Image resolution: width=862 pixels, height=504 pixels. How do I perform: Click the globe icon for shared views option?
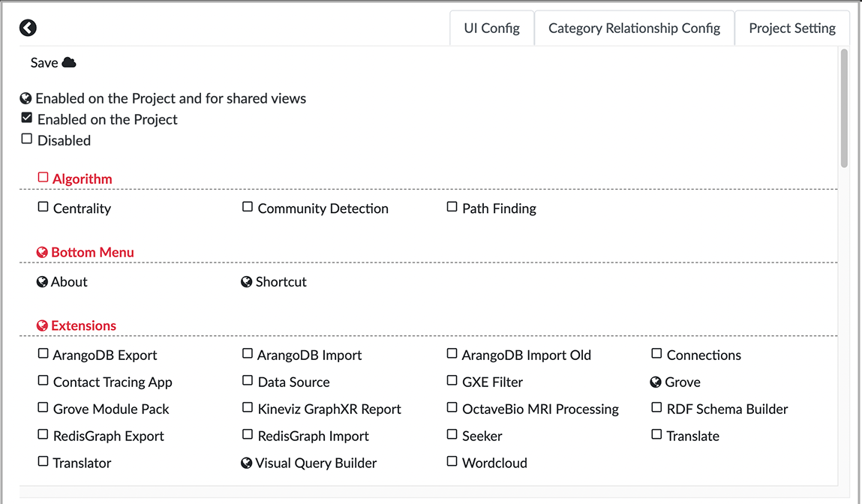pyautogui.click(x=26, y=97)
